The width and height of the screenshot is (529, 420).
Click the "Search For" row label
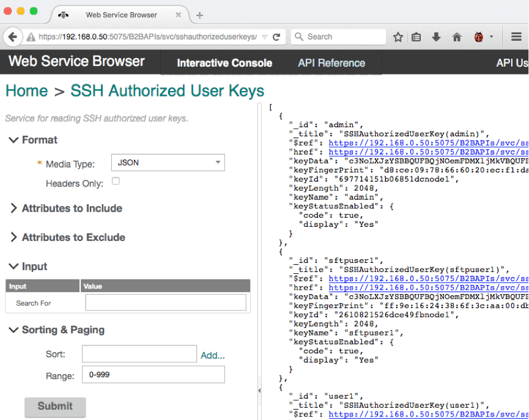coord(34,303)
